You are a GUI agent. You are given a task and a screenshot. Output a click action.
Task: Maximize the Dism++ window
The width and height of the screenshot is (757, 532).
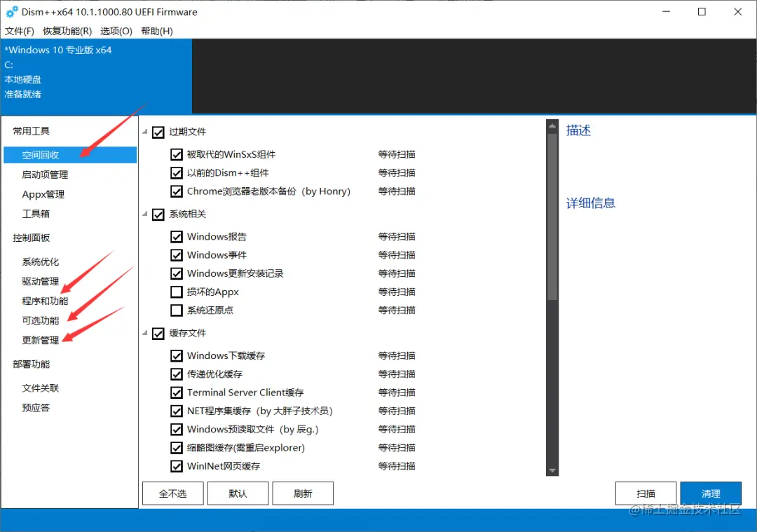pyautogui.click(x=702, y=12)
